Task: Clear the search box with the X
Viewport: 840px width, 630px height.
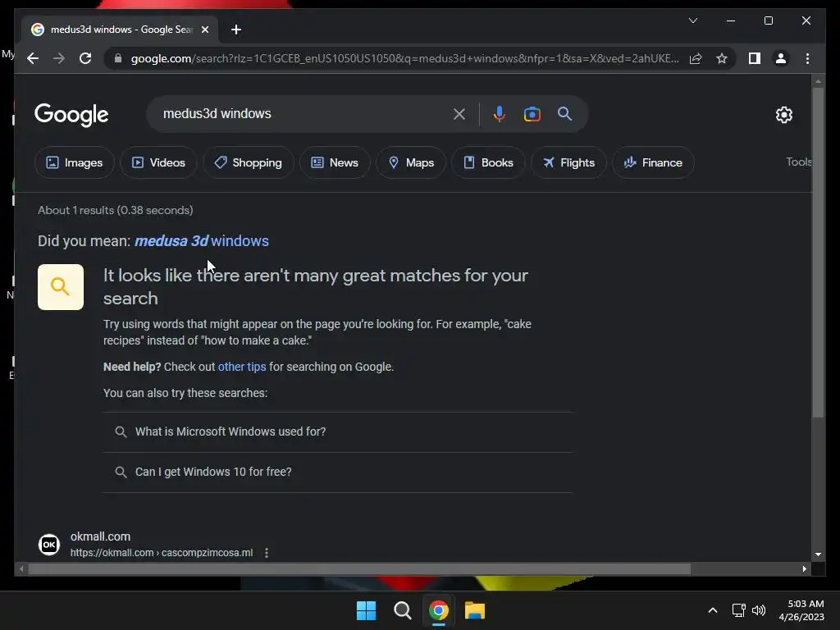Action: [459, 114]
